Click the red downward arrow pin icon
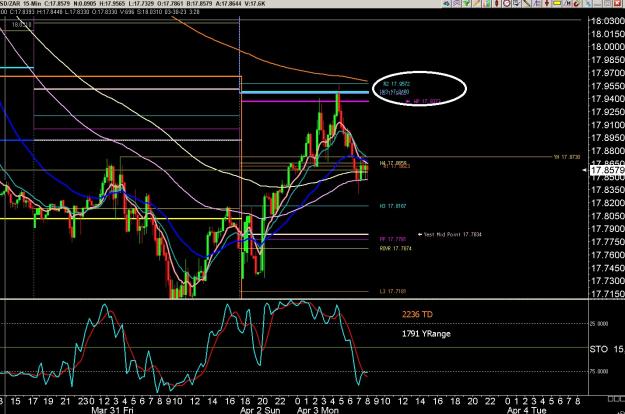 547,3
